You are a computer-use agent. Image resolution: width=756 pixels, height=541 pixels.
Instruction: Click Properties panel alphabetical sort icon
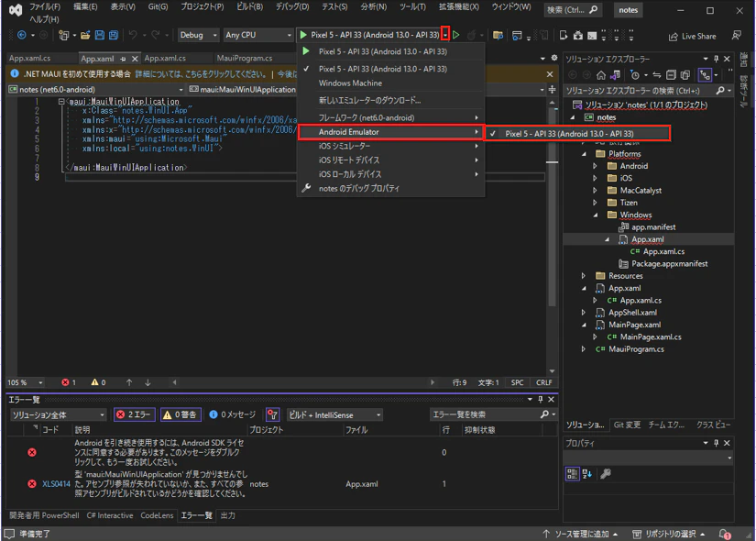587,474
